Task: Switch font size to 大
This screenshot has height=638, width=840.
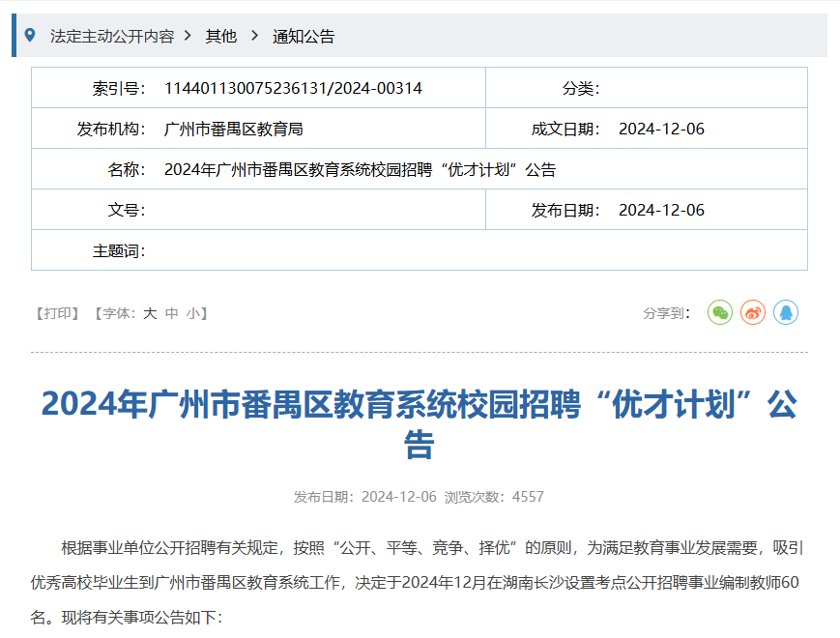Action: click(150, 313)
